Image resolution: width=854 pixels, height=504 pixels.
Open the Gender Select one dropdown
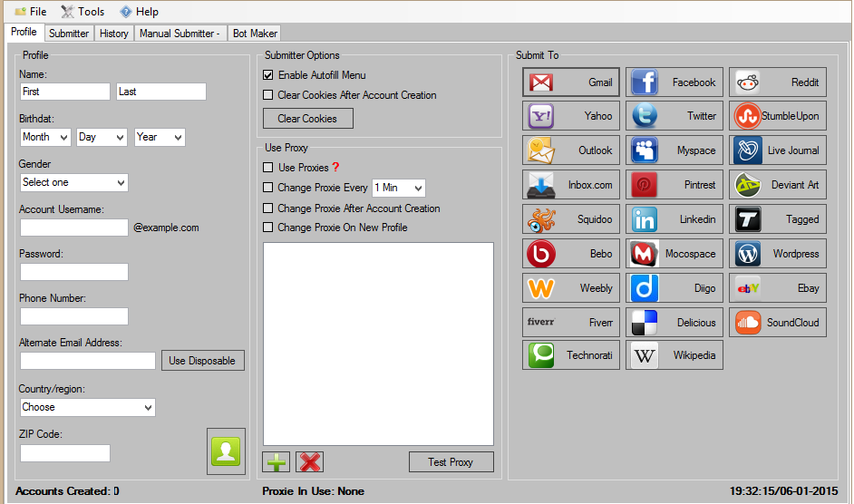[x=74, y=182]
